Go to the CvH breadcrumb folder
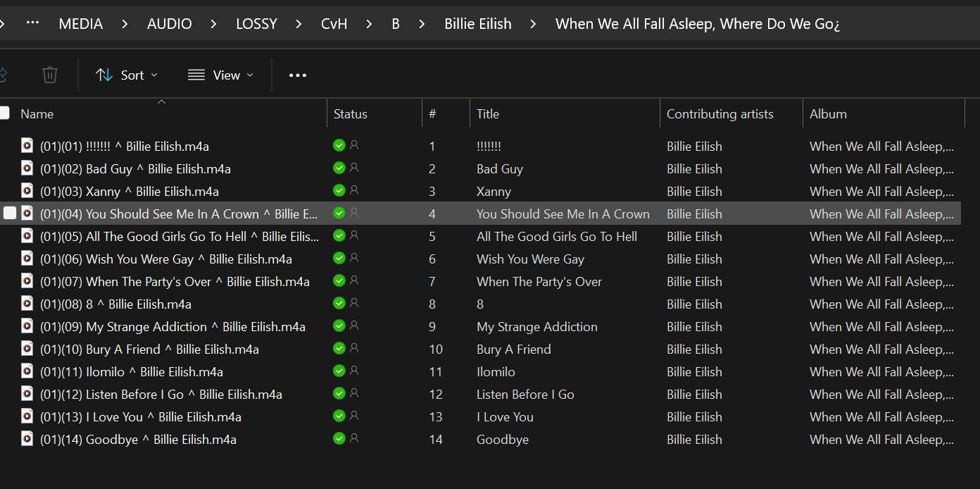 click(x=334, y=24)
